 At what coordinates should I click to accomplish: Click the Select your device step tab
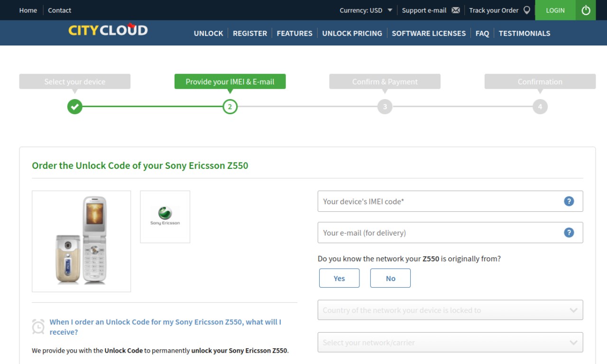75,82
